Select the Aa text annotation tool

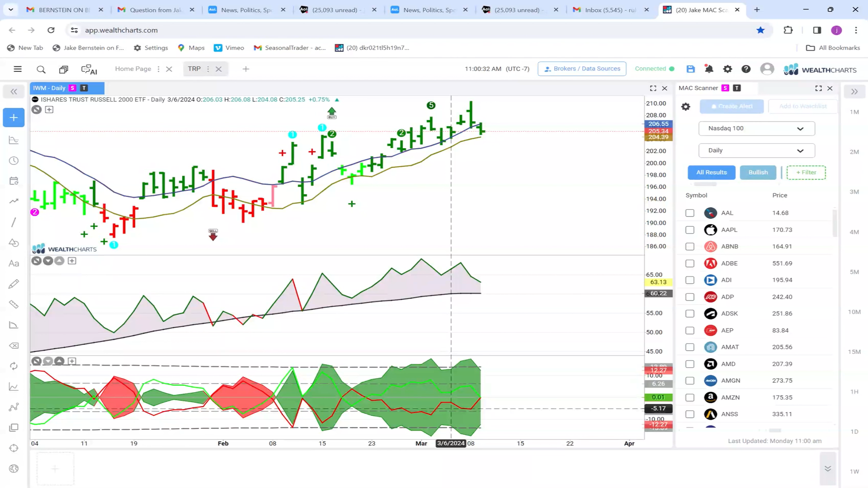point(14,263)
